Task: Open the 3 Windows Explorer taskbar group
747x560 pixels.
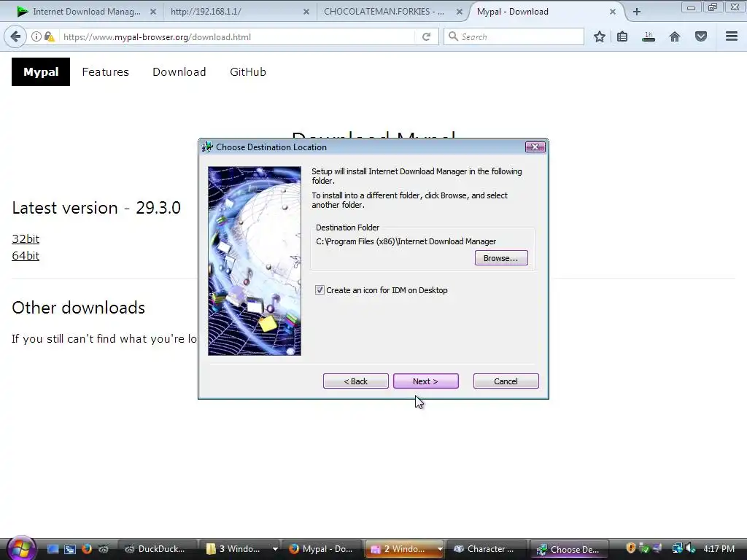Action: pyautogui.click(x=235, y=549)
